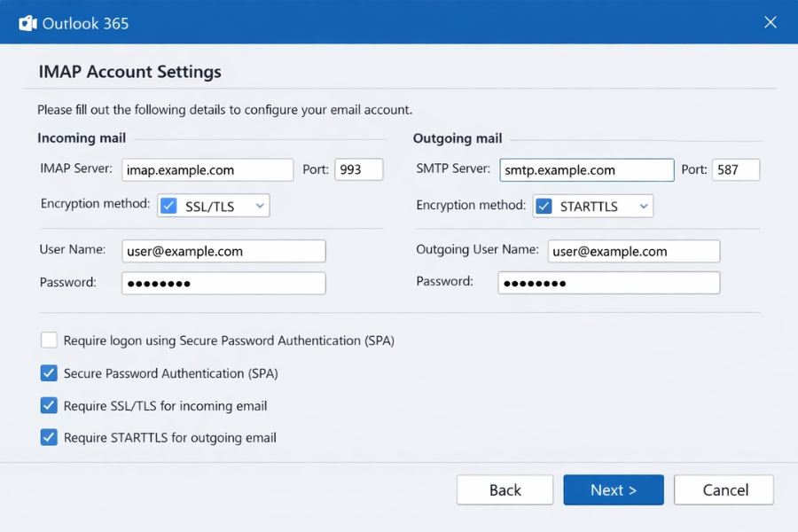The height and width of the screenshot is (532, 798).
Task: Expand the outgoing encryption method dropdown
Action: coord(643,206)
